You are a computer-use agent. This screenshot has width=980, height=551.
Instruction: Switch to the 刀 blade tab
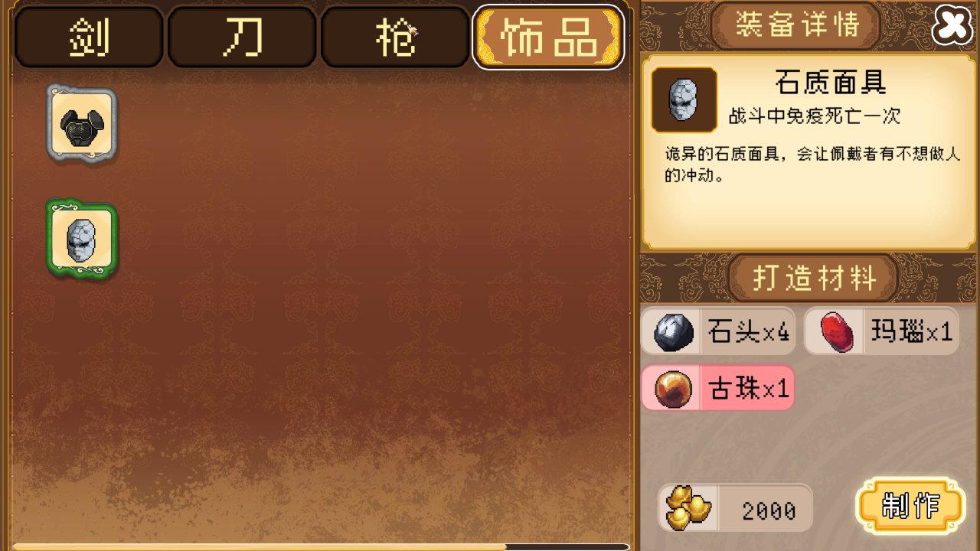[242, 37]
